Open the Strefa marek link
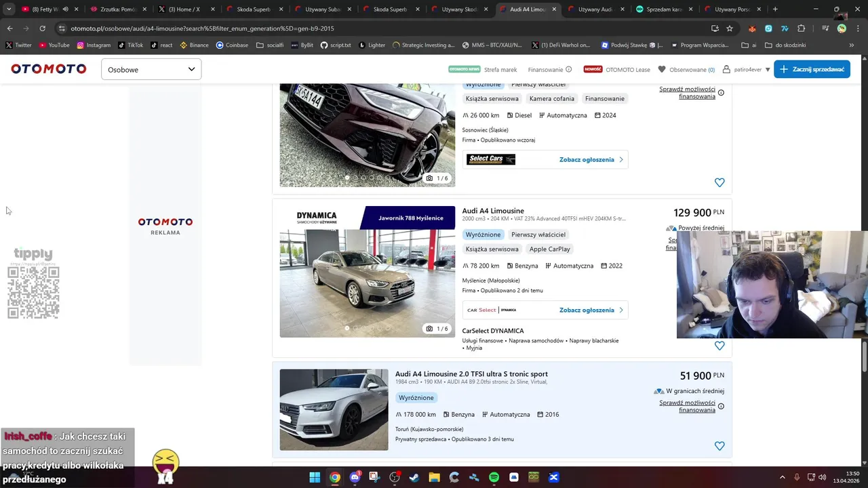Image resolution: width=868 pixels, height=488 pixels. pyautogui.click(x=500, y=69)
